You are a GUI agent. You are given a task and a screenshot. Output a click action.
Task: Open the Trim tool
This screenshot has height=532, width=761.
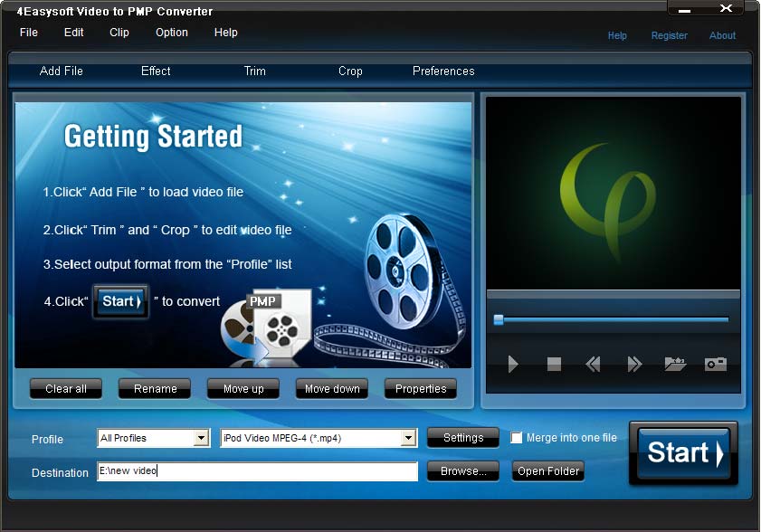point(254,71)
